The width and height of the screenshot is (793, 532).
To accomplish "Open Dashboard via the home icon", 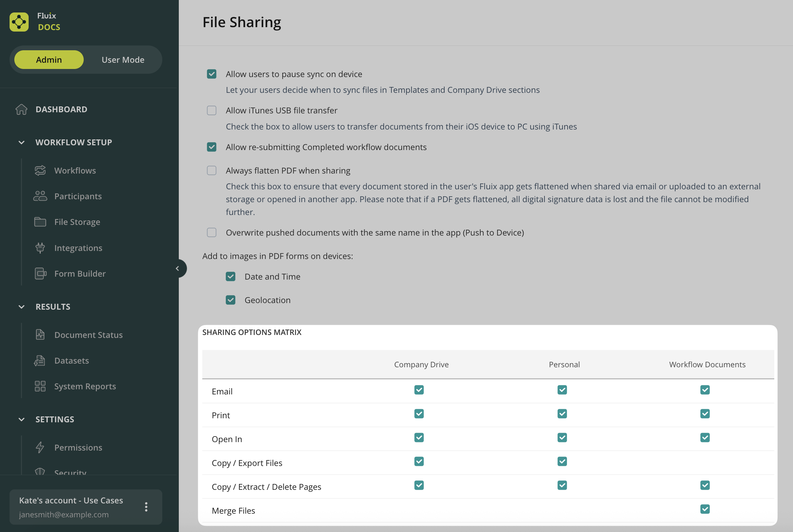I will (22, 109).
